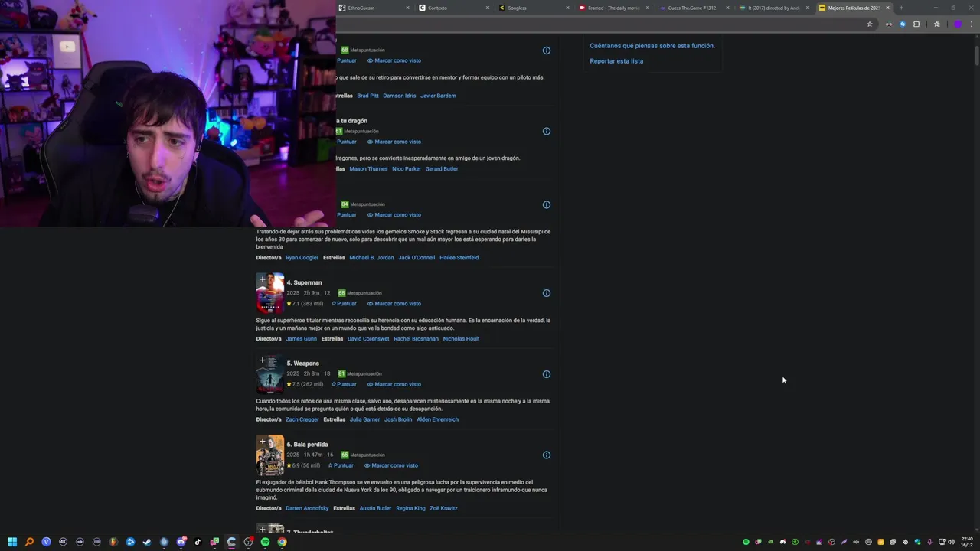This screenshot has width=980, height=551.
Task: Open the microphone icon in system tray
Action: (x=929, y=542)
